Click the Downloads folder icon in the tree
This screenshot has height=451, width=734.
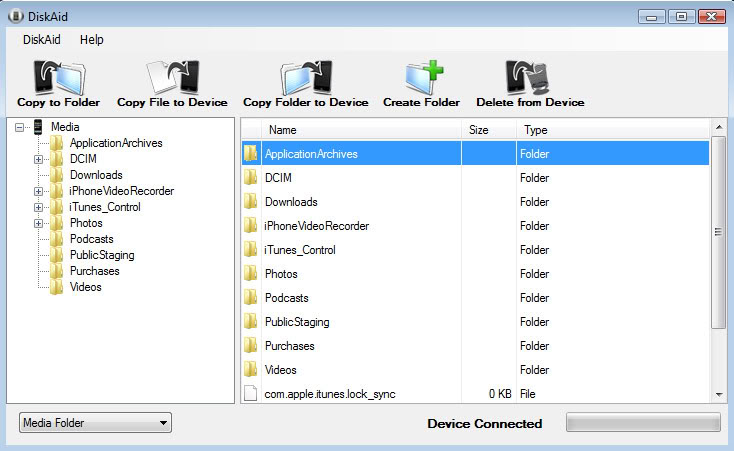coord(57,175)
